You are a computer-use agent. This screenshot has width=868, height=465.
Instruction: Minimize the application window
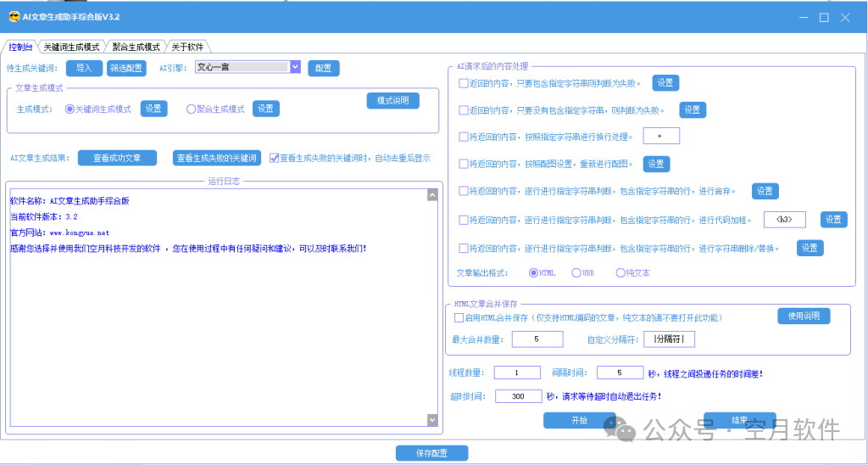(804, 17)
